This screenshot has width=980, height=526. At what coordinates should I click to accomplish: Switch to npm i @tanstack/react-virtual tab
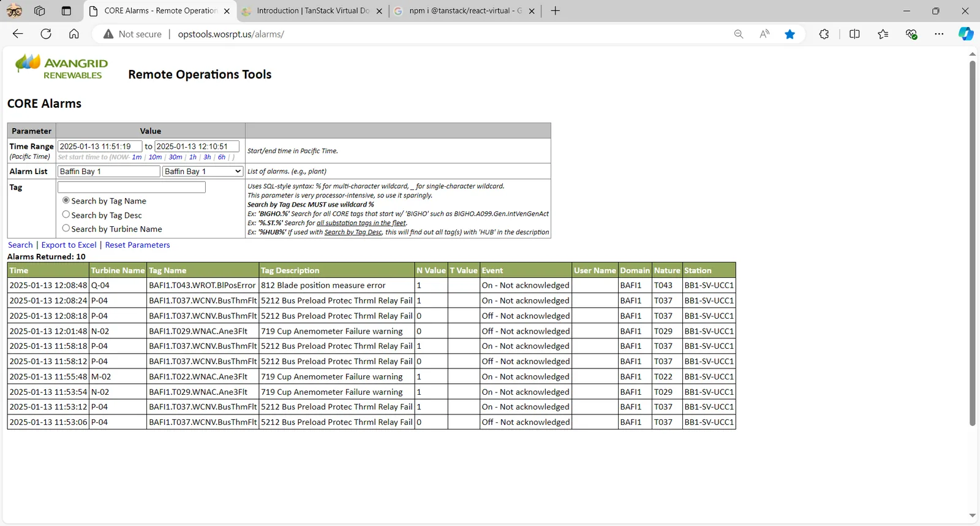(465, 11)
